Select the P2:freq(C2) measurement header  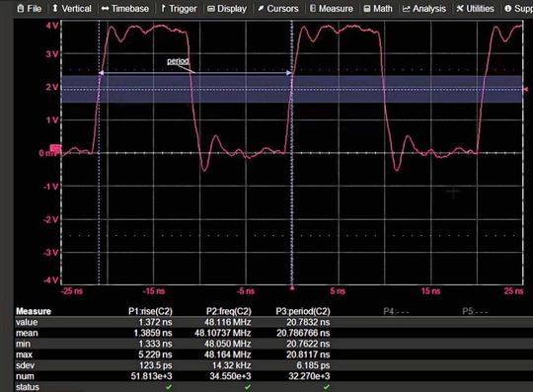(228, 311)
